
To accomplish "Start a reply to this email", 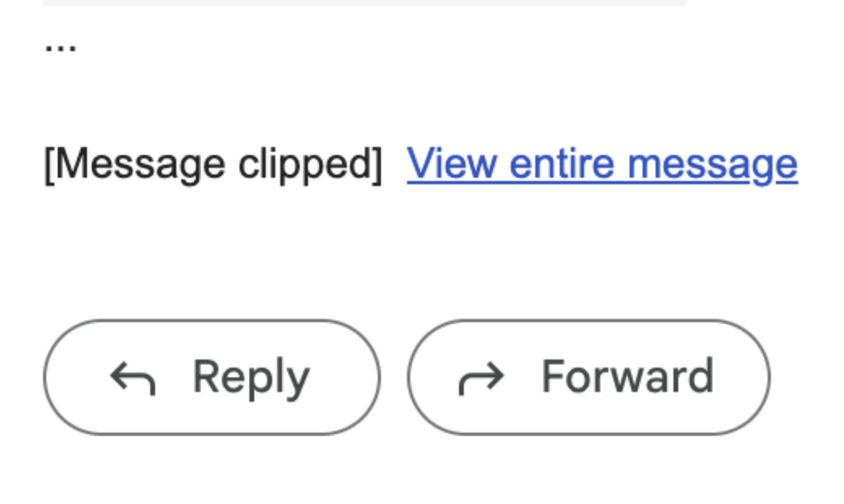I will tap(211, 377).
